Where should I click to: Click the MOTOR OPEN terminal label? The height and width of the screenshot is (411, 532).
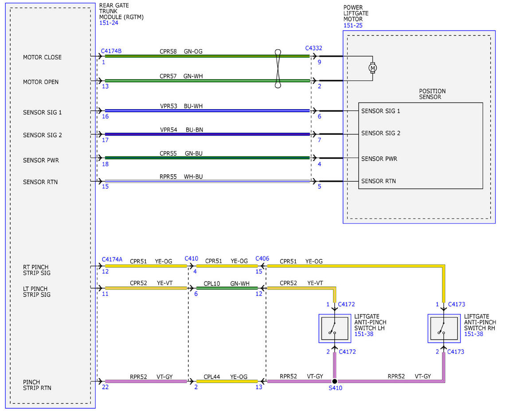coord(41,82)
